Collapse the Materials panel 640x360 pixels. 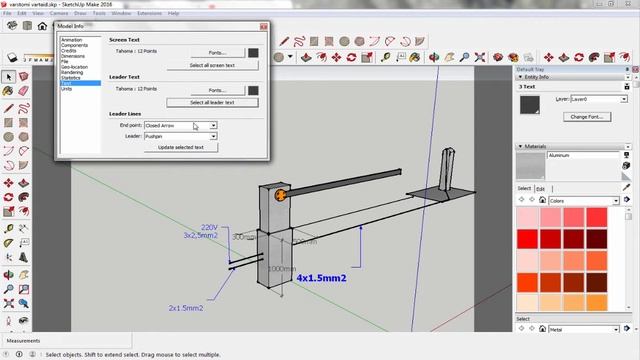(x=520, y=146)
